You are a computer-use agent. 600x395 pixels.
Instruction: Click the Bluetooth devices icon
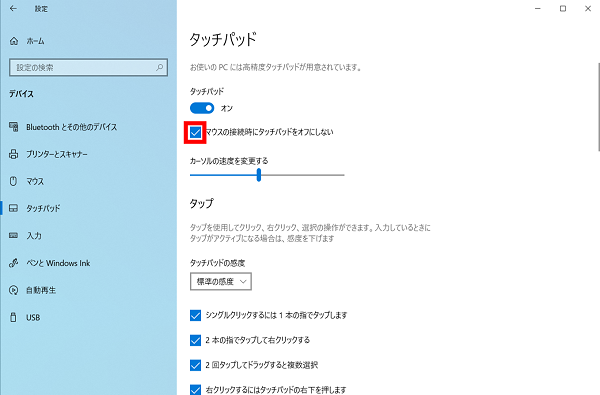[14, 127]
